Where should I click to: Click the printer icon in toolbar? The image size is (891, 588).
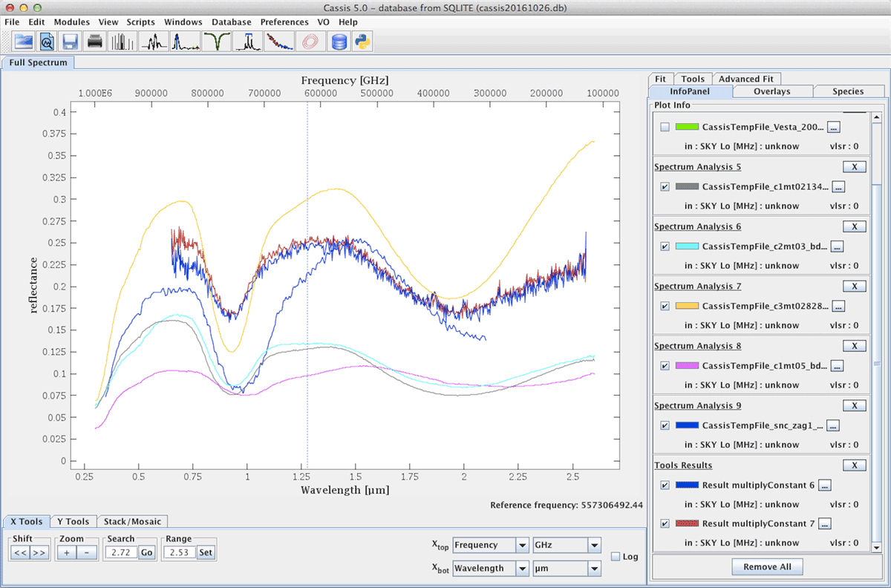(95, 42)
